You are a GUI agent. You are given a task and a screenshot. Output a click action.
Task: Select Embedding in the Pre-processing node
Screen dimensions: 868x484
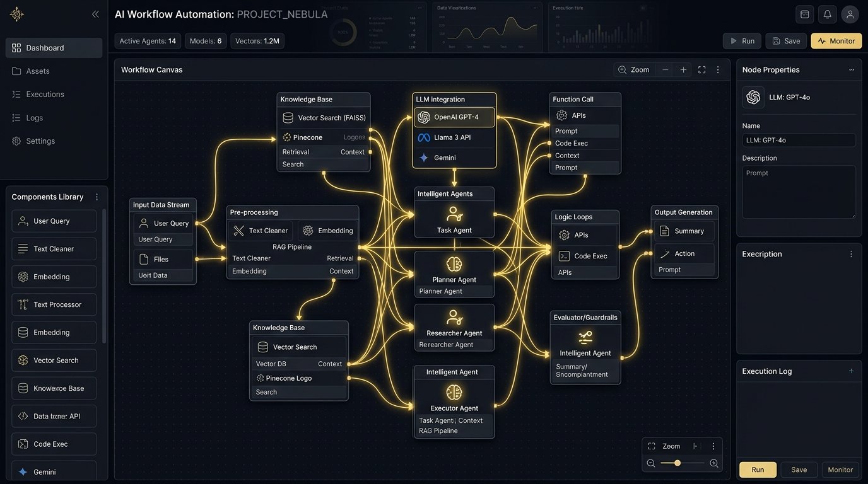(327, 231)
